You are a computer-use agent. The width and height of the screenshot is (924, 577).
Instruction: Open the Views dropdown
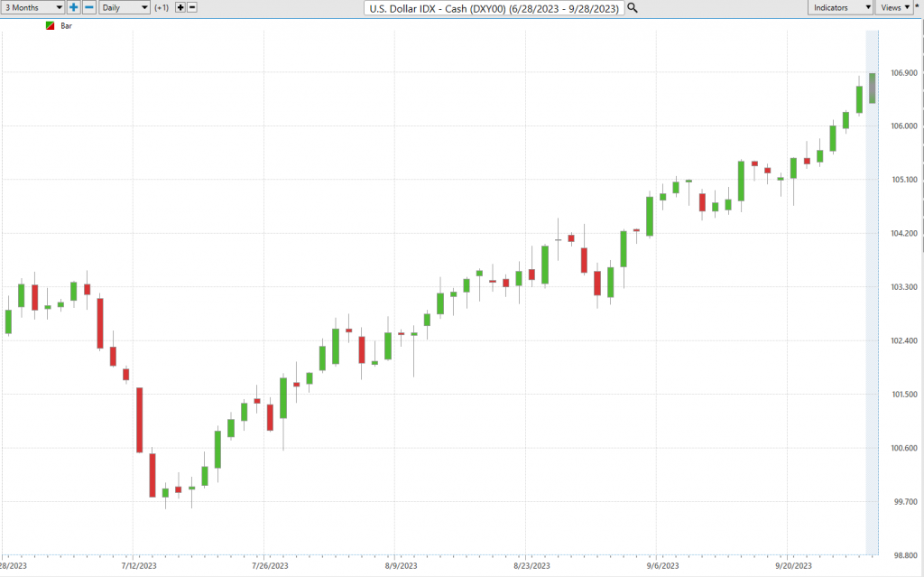tap(894, 7)
